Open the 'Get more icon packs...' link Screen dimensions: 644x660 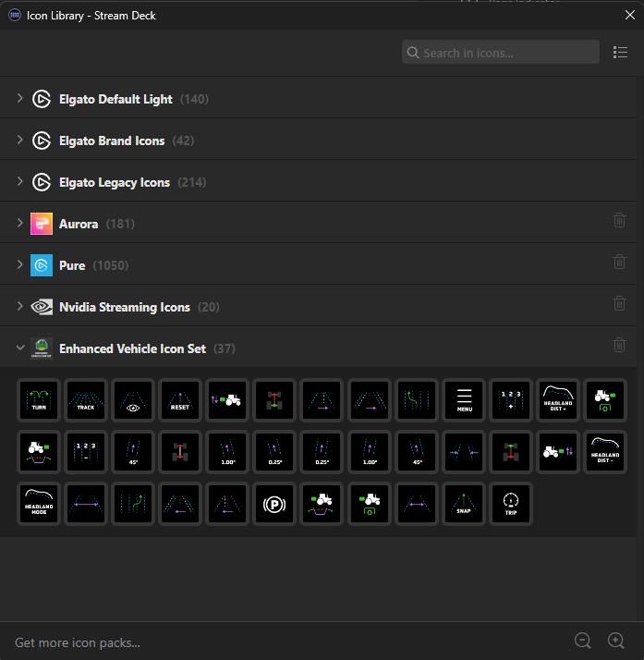78,642
